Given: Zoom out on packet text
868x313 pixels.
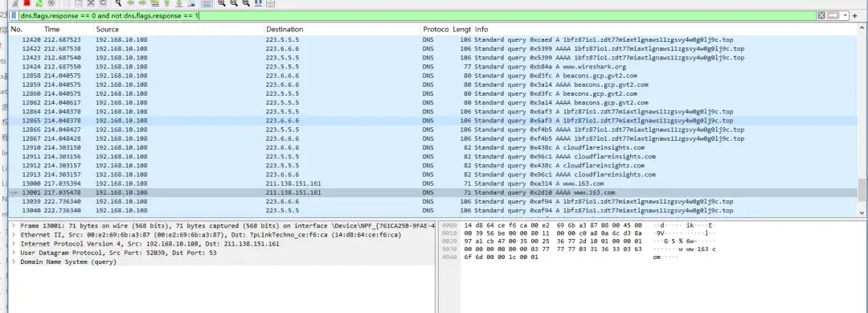Looking at the screenshot, I should click(235, 3).
